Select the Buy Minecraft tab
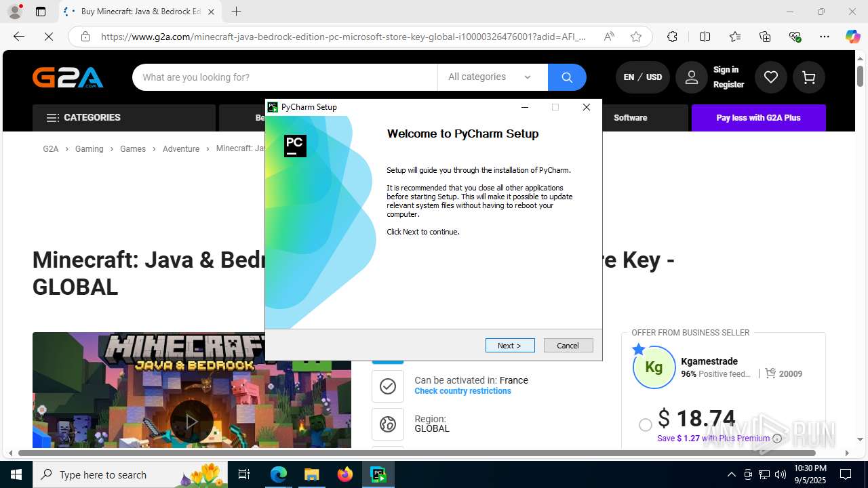Screen dimensions: 868x488 [x=140, y=12]
